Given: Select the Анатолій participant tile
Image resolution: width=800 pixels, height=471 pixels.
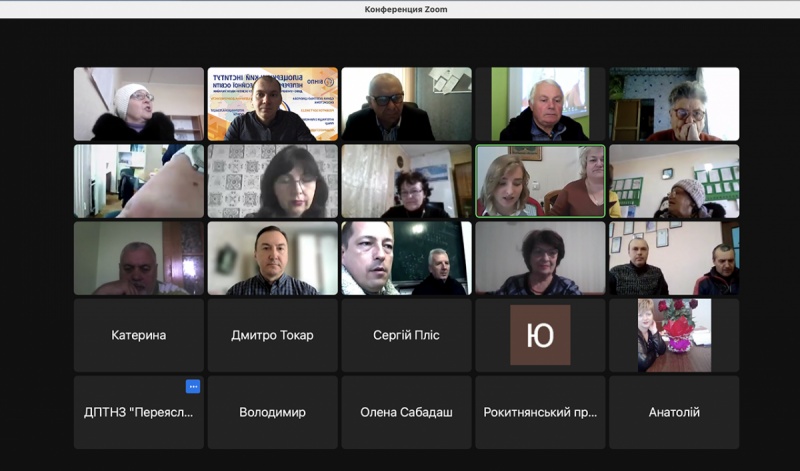Looking at the screenshot, I should [674, 412].
